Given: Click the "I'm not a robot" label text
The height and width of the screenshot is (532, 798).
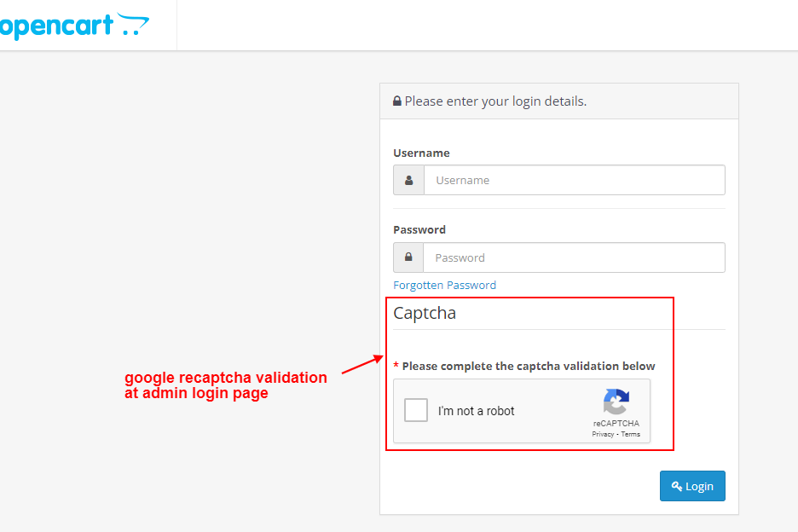Looking at the screenshot, I should 476,411.
